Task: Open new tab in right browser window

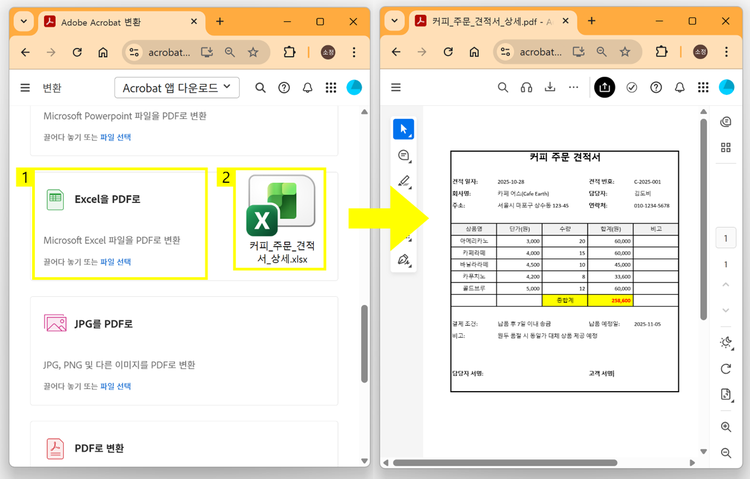Action: click(592, 21)
